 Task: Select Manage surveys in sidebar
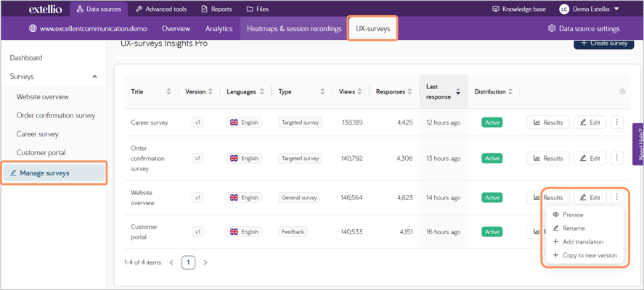click(54, 173)
